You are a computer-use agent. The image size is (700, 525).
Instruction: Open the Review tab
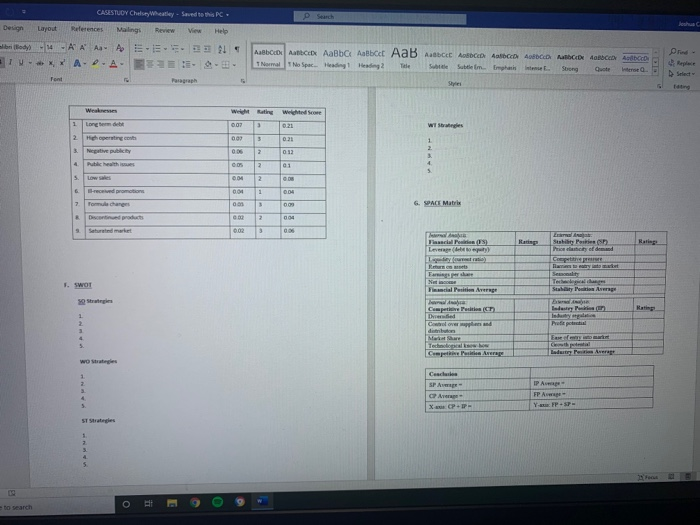click(165, 30)
